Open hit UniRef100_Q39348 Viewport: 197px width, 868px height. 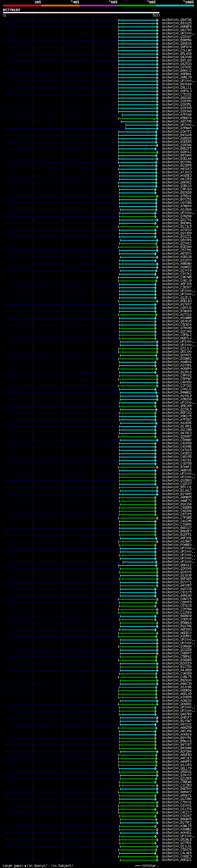(x=177, y=111)
